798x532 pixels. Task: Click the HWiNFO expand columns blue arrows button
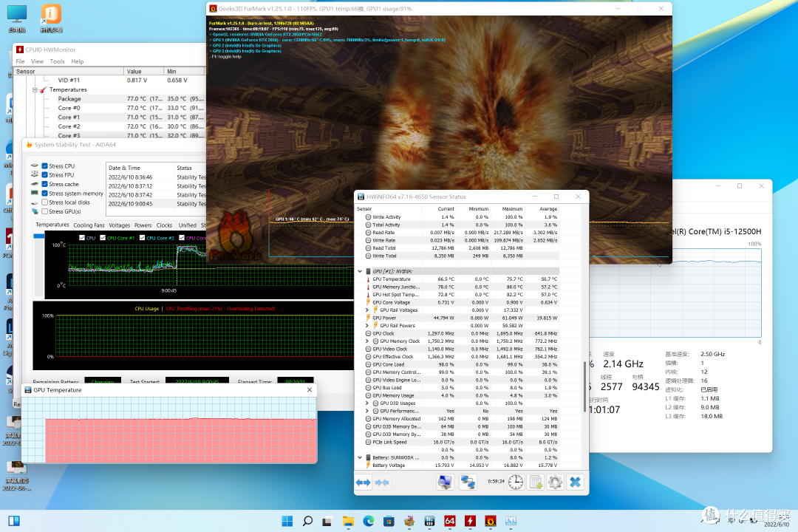click(x=363, y=482)
